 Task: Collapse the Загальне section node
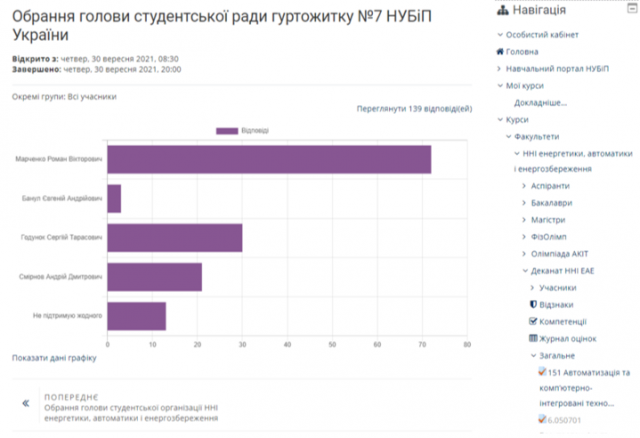click(534, 356)
